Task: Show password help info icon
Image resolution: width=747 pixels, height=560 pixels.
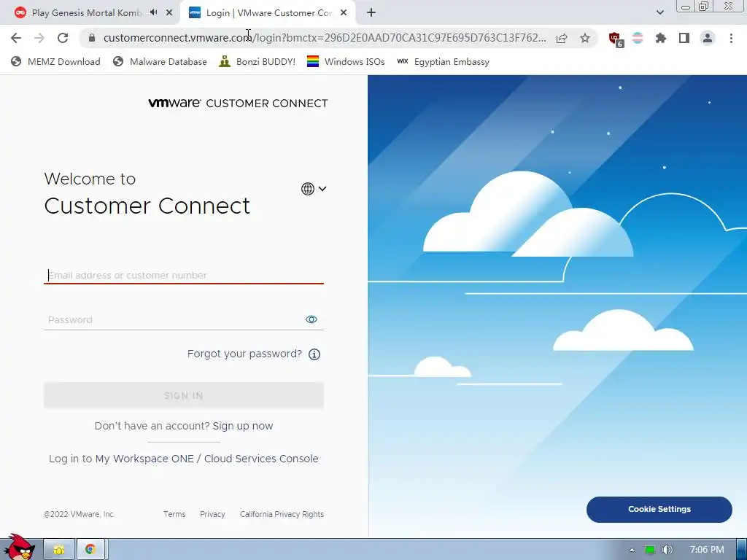Action: click(x=314, y=354)
